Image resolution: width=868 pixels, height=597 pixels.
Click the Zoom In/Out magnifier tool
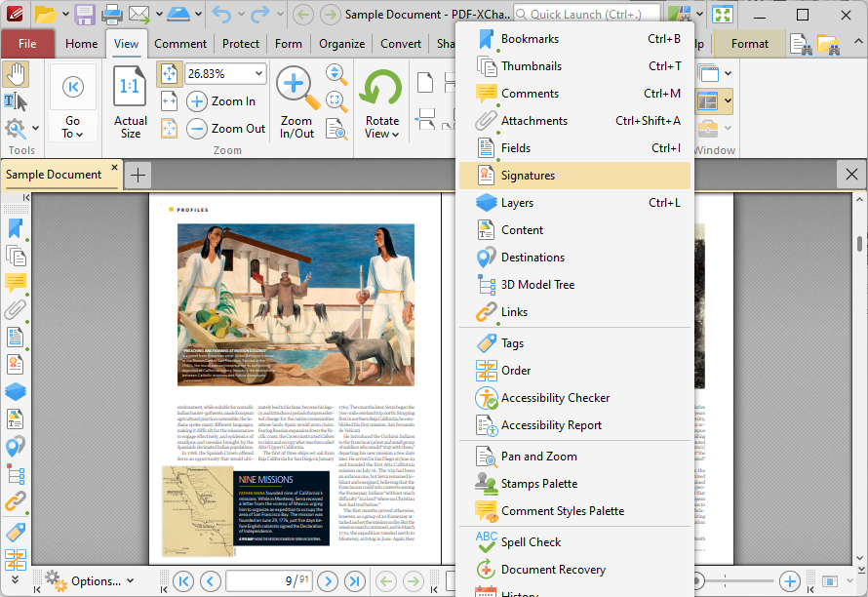click(x=296, y=102)
